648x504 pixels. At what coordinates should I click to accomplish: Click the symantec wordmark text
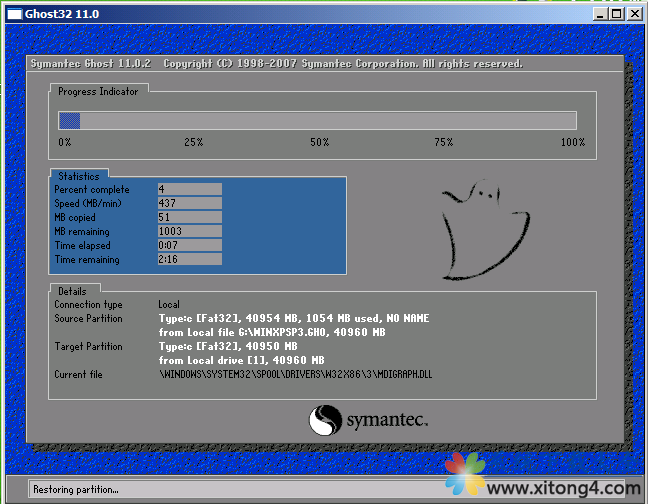click(387, 420)
